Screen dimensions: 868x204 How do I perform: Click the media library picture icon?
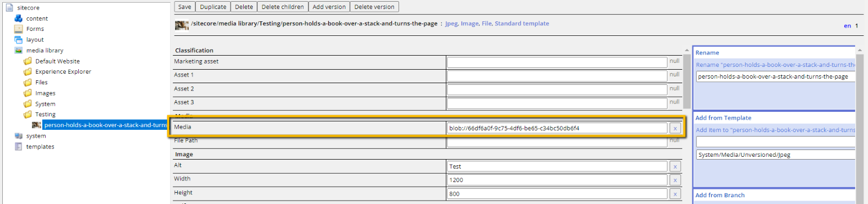pos(18,51)
